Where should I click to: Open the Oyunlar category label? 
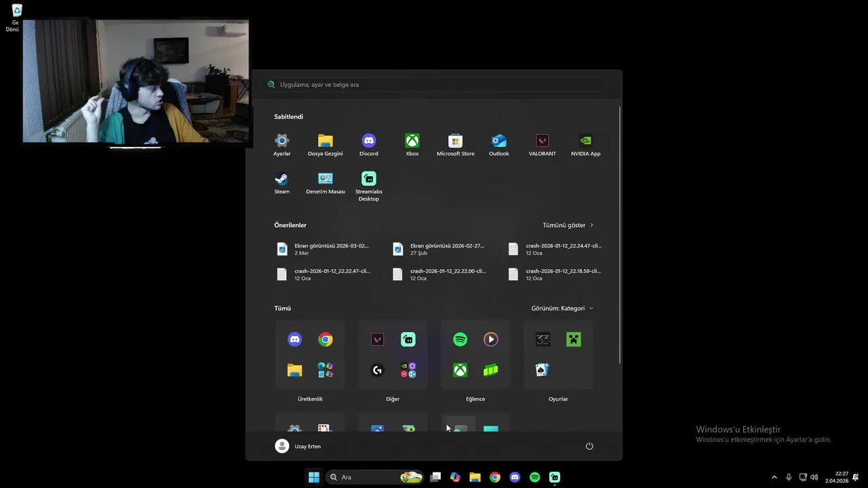point(558,399)
